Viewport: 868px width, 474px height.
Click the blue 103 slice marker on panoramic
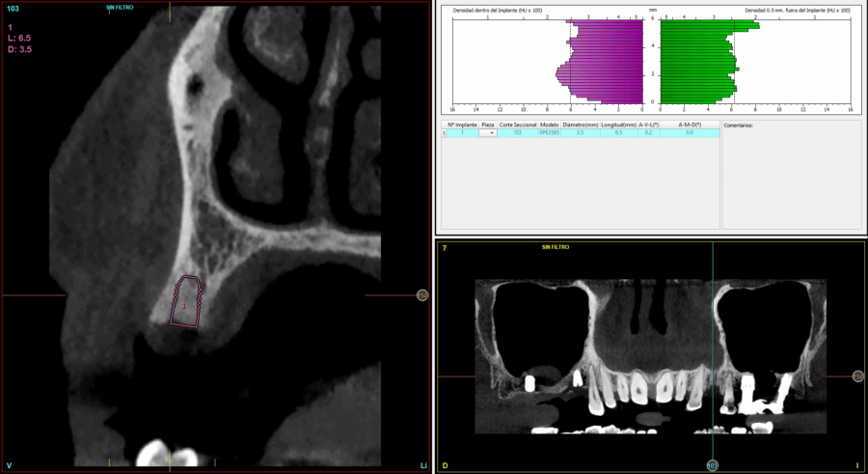713,466
